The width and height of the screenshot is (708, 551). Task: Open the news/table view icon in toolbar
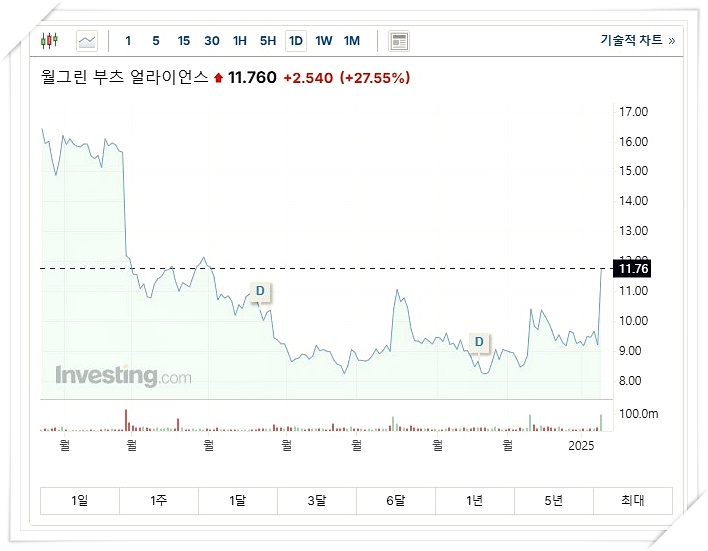pos(399,41)
